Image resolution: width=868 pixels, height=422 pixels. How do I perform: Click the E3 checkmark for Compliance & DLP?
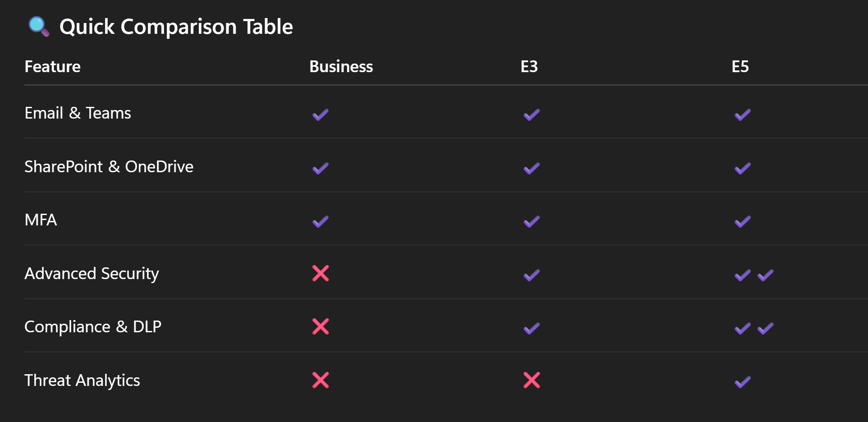point(532,328)
